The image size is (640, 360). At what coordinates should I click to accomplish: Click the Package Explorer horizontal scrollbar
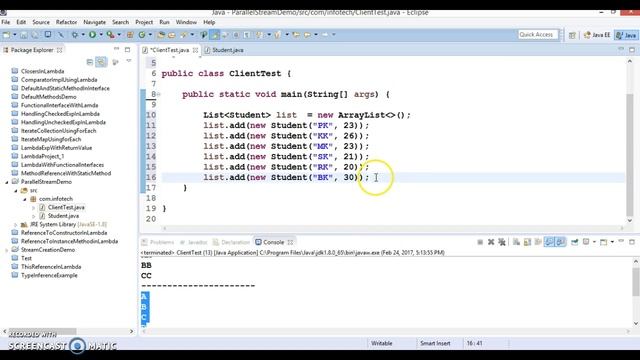tap(42, 331)
